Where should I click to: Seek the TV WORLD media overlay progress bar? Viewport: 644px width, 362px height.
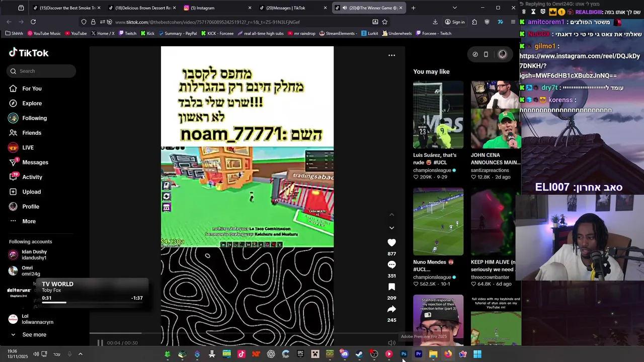92,303
